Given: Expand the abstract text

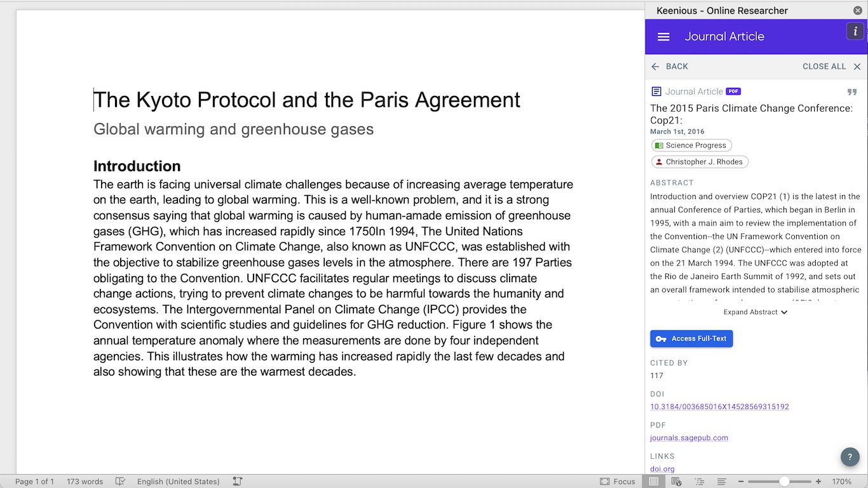Looking at the screenshot, I should point(756,312).
